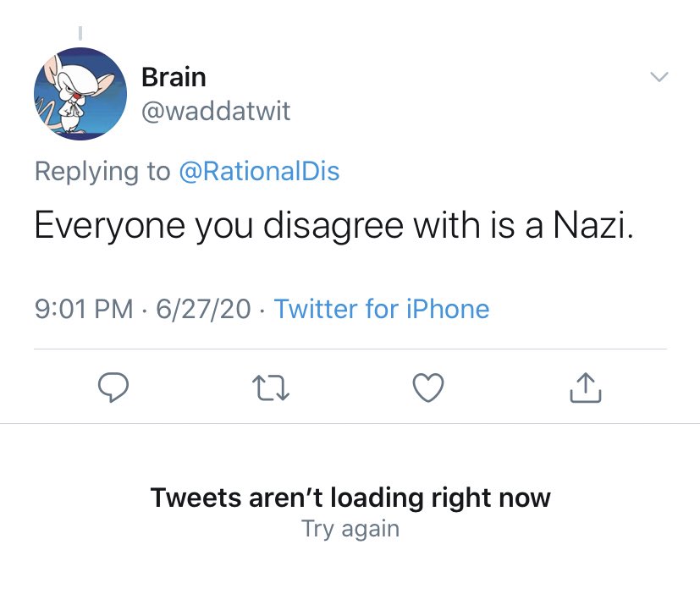Image resolution: width=700 pixels, height=594 pixels.
Task: Tap the tweet text about disagreeing
Action: pyautogui.click(x=334, y=225)
